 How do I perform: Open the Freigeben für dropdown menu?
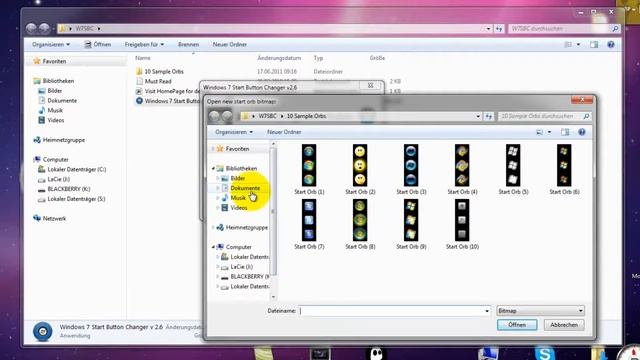point(144,44)
